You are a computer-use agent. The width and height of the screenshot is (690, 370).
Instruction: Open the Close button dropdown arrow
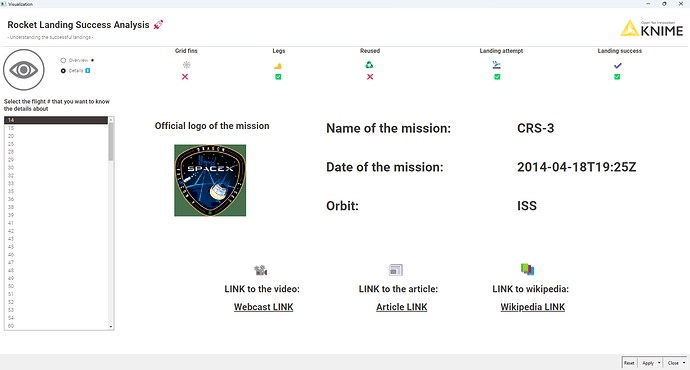[684, 363]
